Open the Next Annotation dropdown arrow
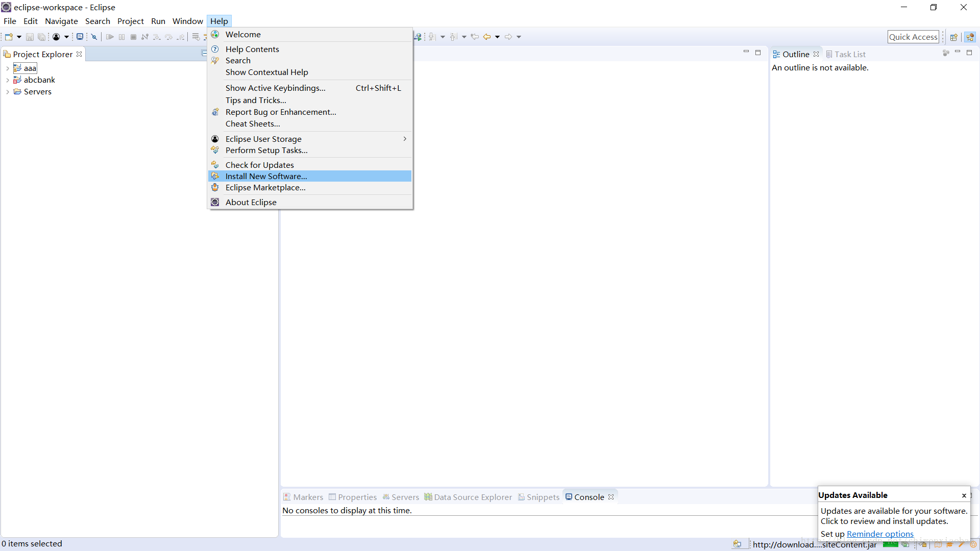 pos(443,37)
